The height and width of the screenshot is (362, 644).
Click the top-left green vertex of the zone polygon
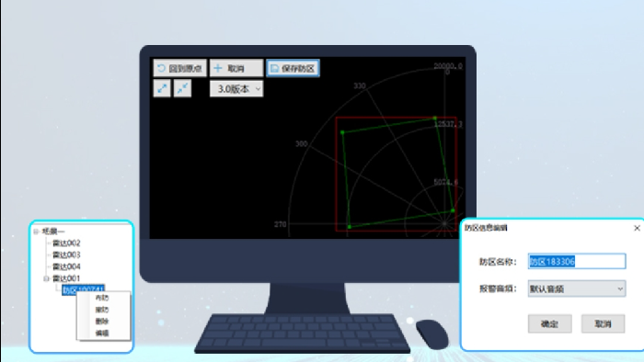342,132
